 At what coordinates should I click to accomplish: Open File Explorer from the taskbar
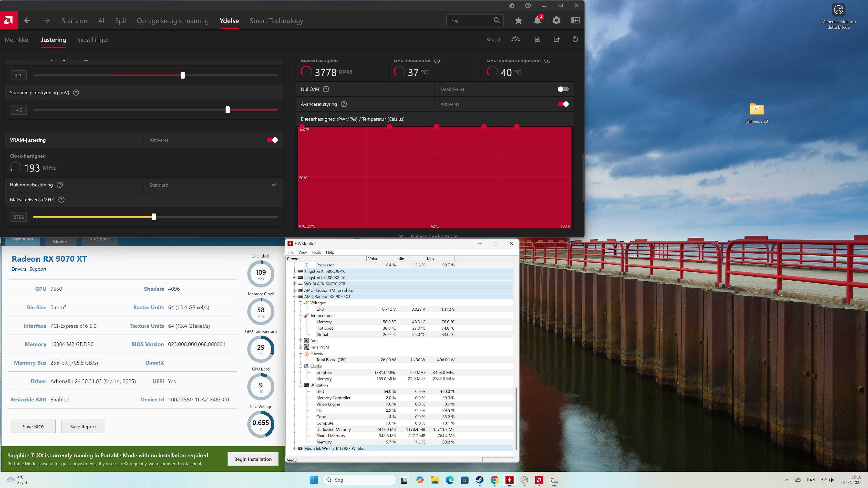coord(435,480)
